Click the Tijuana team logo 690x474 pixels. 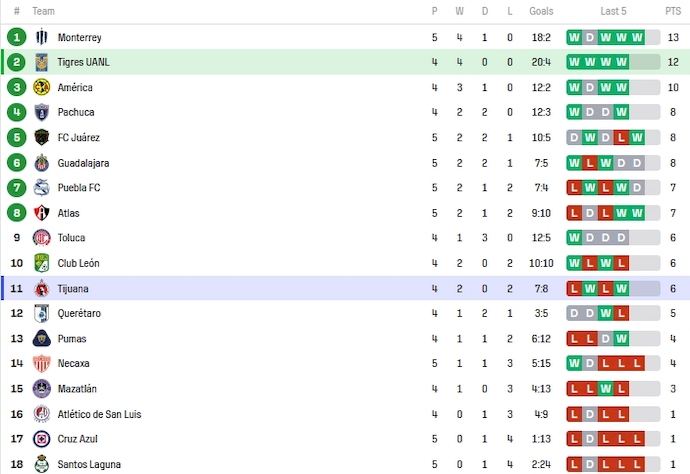point(41,289)
